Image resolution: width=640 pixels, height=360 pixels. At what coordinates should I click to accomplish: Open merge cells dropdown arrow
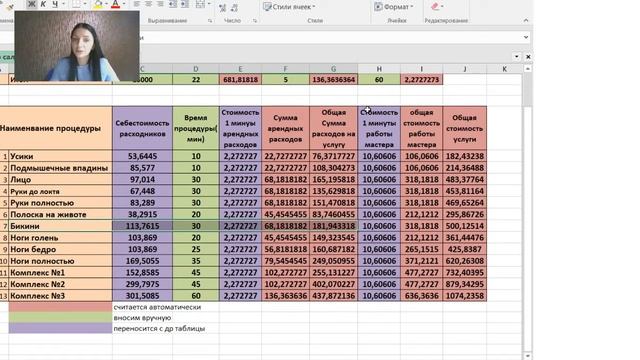[209, 4]
